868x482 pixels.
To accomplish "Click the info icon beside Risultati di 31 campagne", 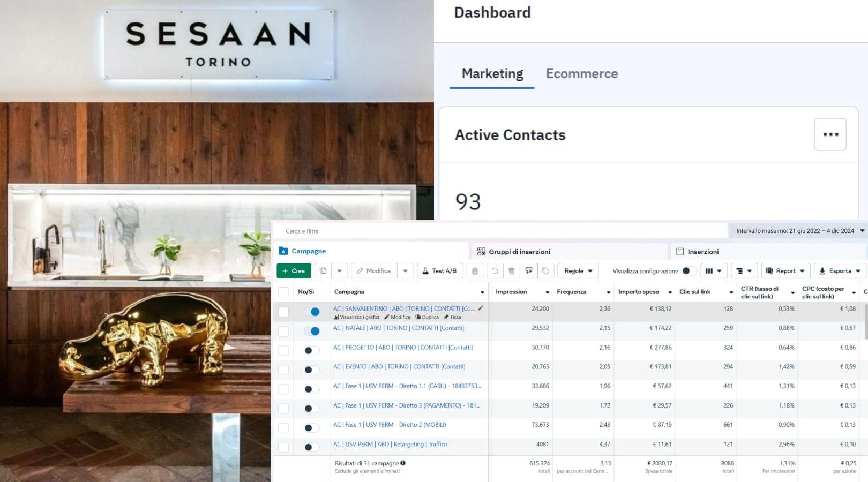I will 403,463.
